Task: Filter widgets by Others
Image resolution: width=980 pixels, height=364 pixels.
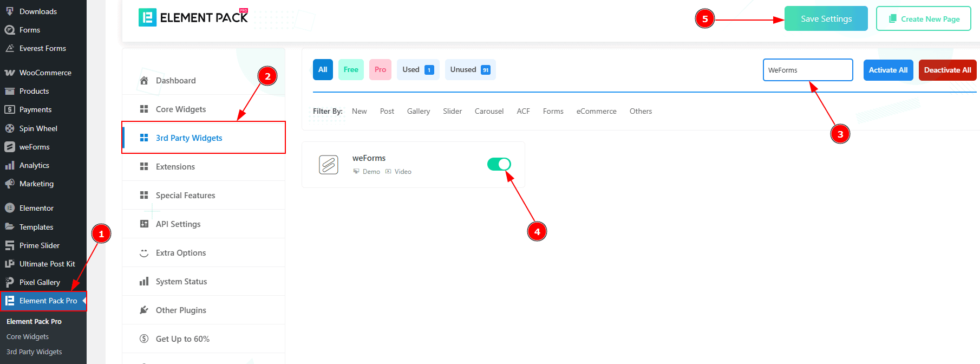Action: tap(641, 111)
